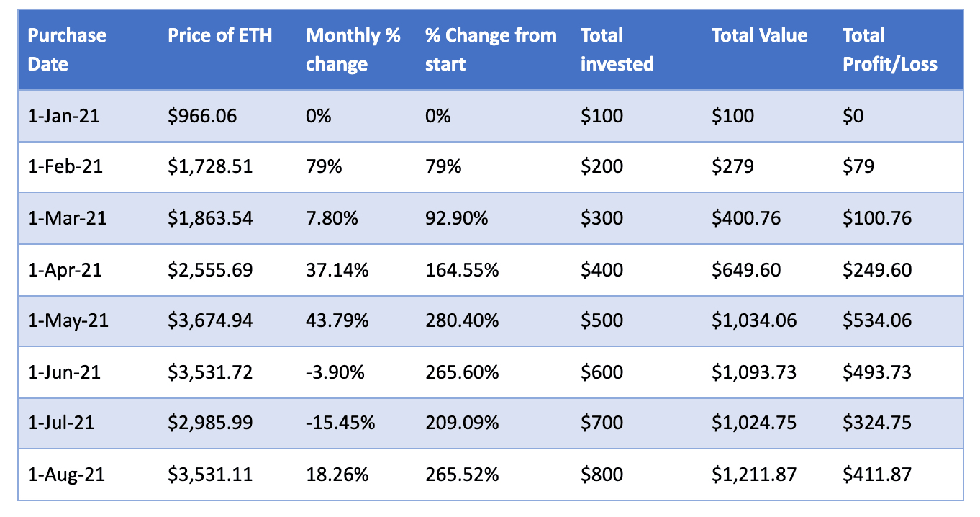The image size is (980, 517).
Task: Select the % Change from start header
Action: coord(491,50)
